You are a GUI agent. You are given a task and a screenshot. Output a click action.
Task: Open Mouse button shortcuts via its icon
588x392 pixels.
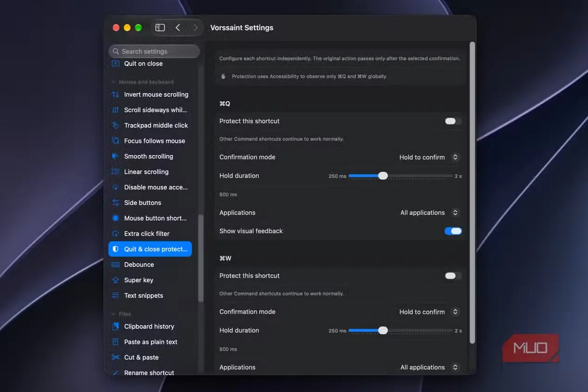116,218
